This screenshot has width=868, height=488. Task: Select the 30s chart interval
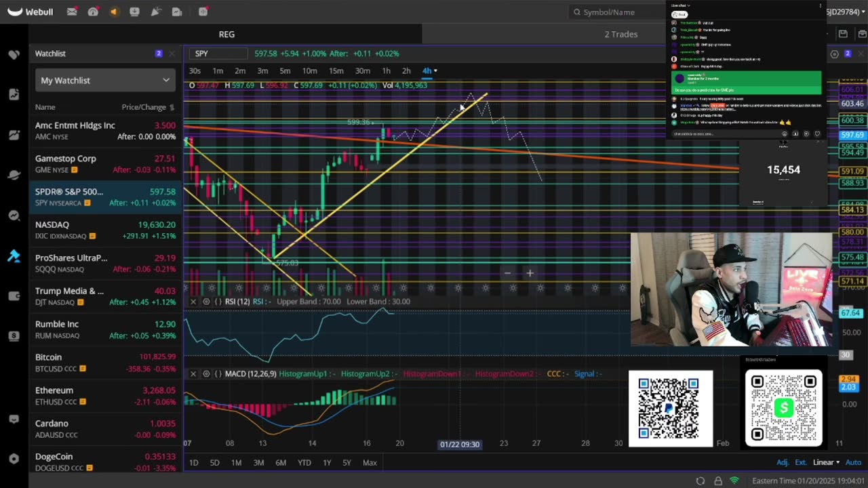[195, 71]
